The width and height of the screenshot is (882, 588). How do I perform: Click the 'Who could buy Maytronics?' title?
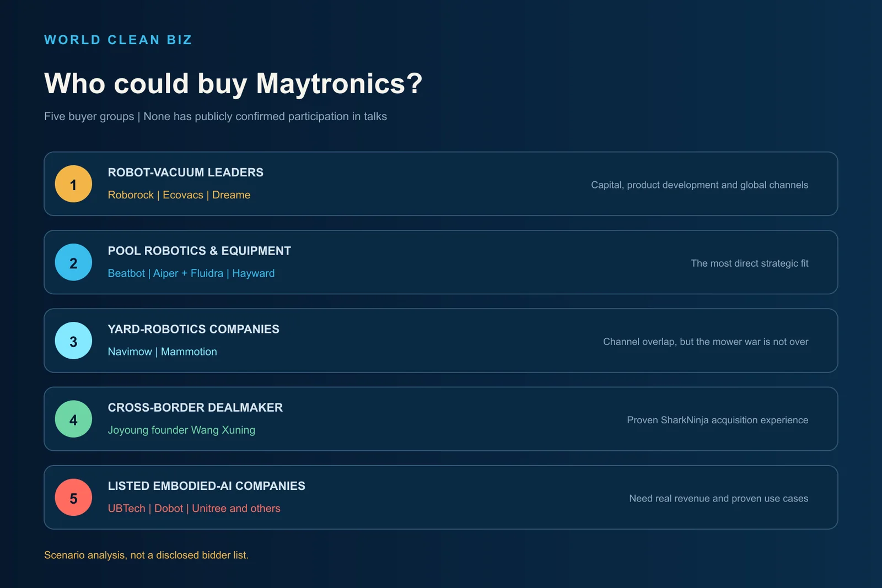[x=233, y=84]
